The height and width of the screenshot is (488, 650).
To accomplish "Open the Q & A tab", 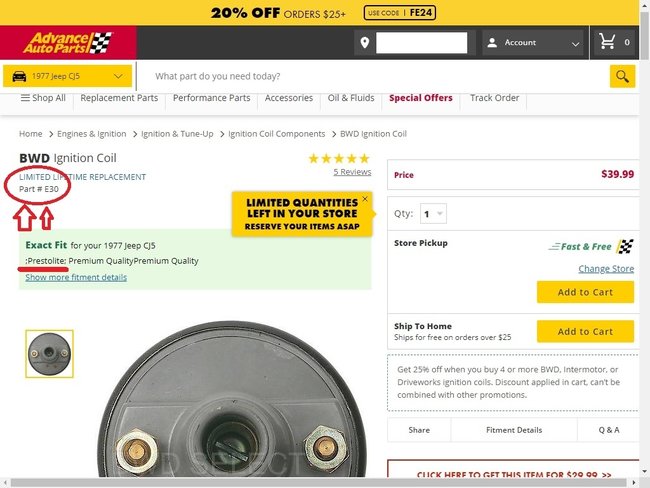I will coord(609,430).
